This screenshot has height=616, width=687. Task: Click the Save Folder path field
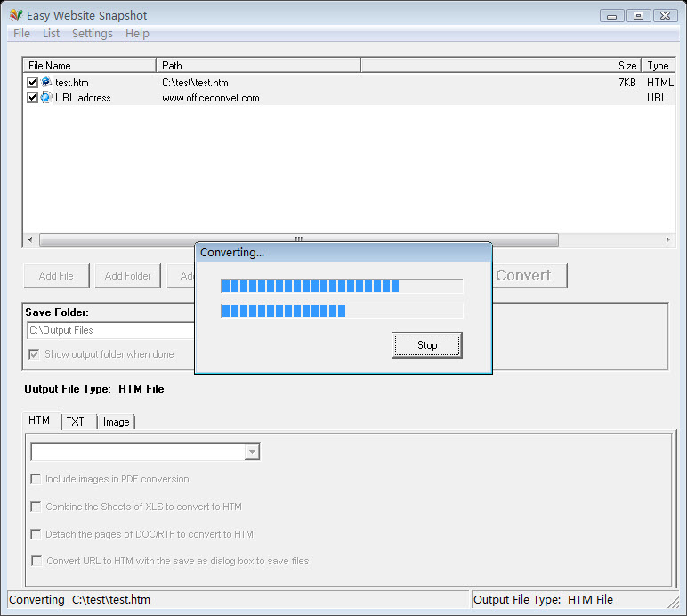111,330
